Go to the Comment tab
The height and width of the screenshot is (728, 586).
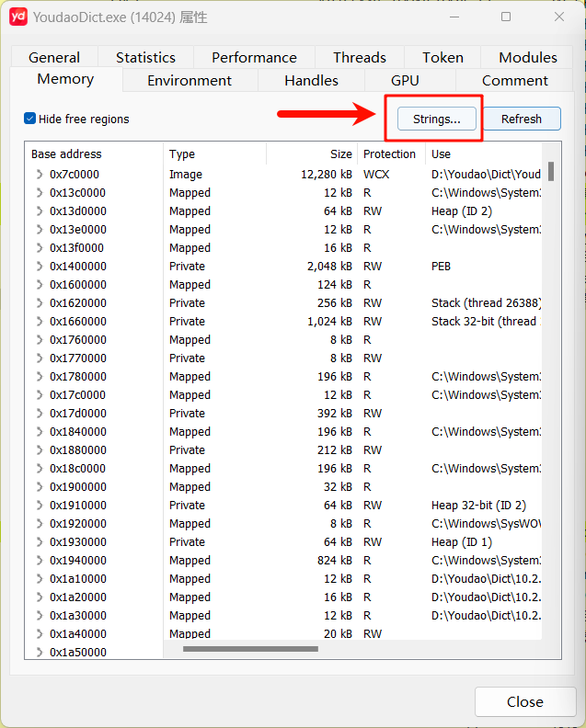[515, 80]
